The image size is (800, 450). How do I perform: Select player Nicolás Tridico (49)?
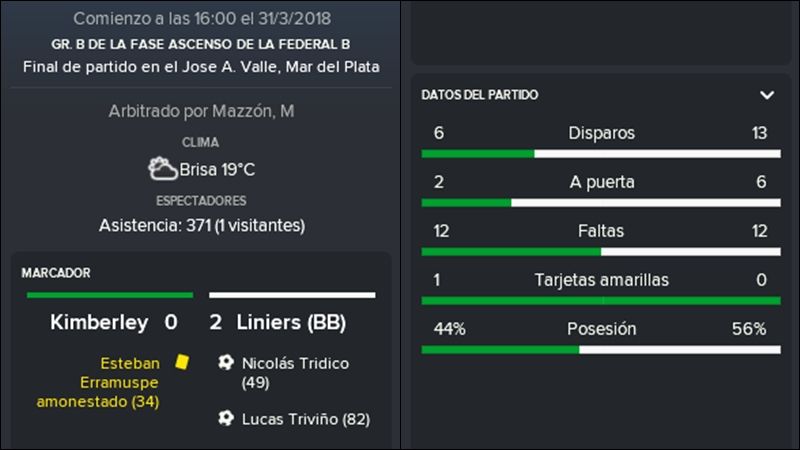click(295, 372)
